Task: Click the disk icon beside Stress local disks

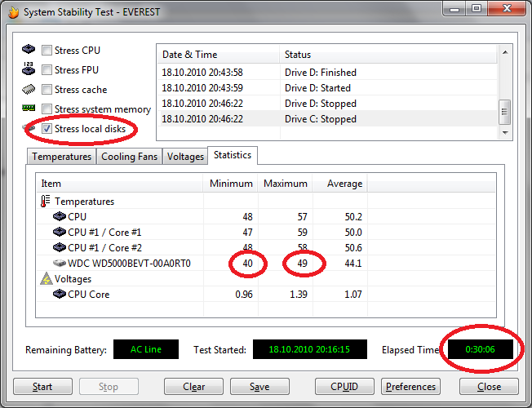Action: [x=29, y=128]
